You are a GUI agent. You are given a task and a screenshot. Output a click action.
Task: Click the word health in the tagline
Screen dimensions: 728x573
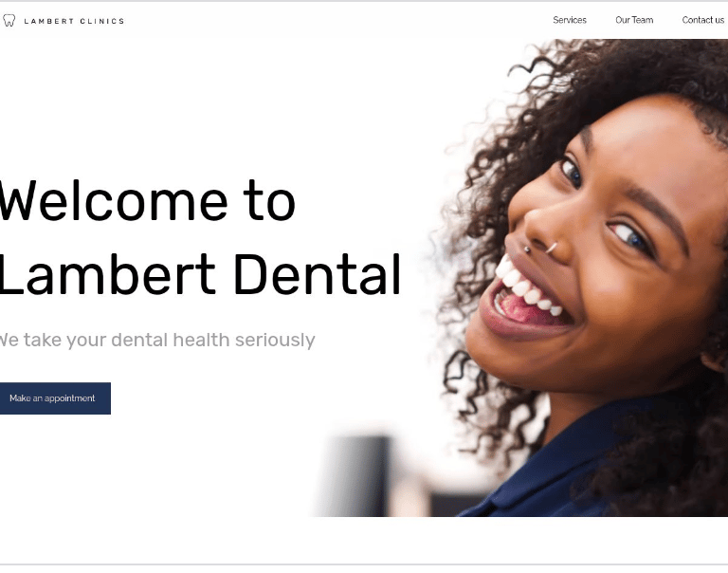tap(201, 340)
